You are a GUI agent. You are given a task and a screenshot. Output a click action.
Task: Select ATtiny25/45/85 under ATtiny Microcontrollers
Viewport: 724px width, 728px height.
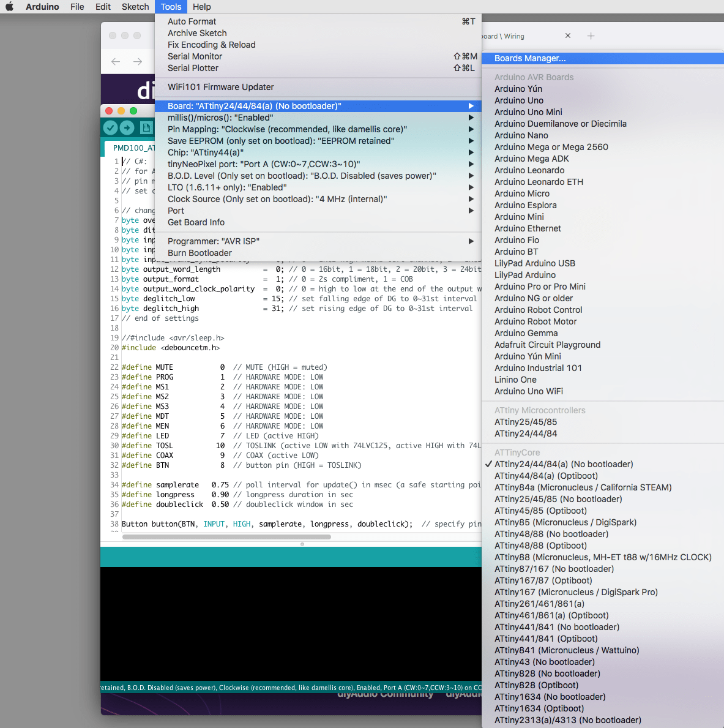click(x=603, y=422)
